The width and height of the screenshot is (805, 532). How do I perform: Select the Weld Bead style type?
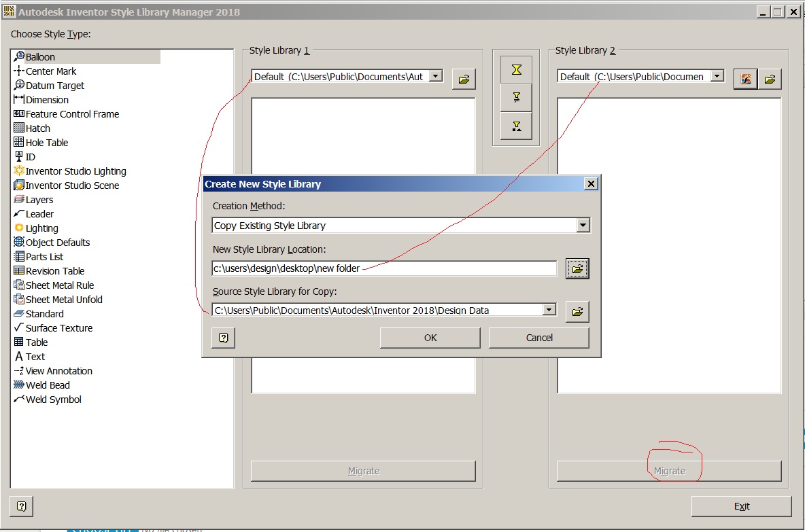click(x=41, y=385)
